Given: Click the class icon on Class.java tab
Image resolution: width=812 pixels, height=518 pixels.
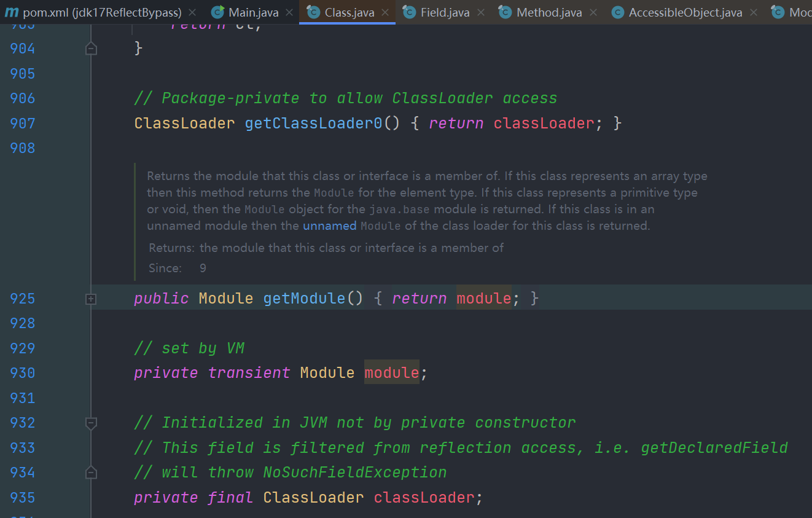Looking at the screenshot, I should tap(313, 12).
